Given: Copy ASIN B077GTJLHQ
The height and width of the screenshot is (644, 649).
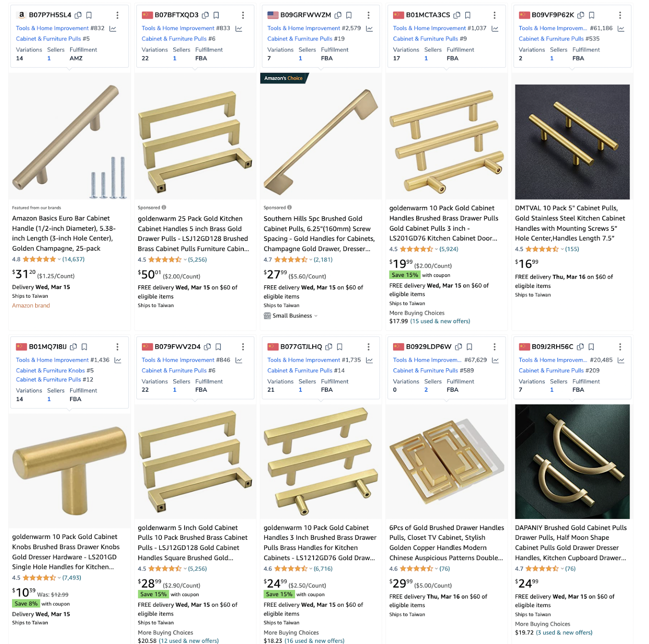Looking at the screenshot, I should pos(329,347).
